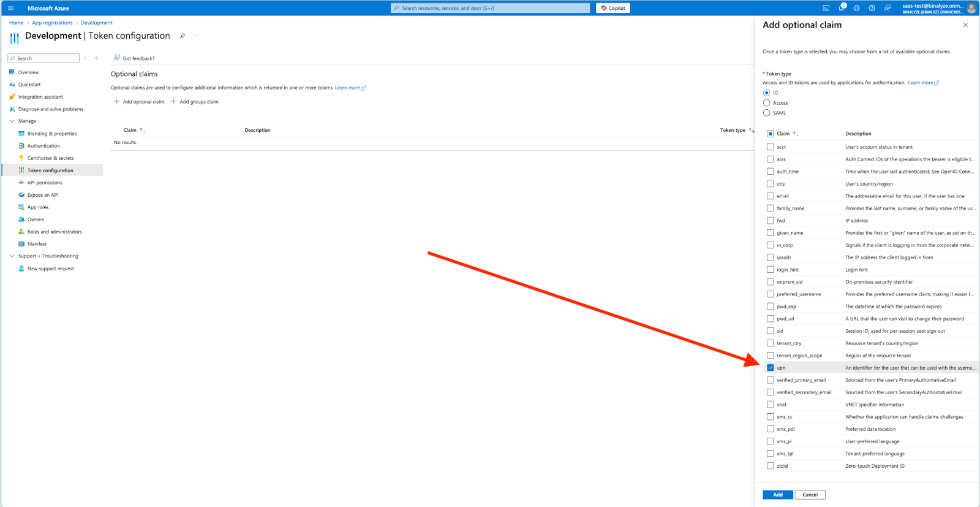Collapse the Manage section in sidebar
Screen dimensions: 980x507
[12, 121]
